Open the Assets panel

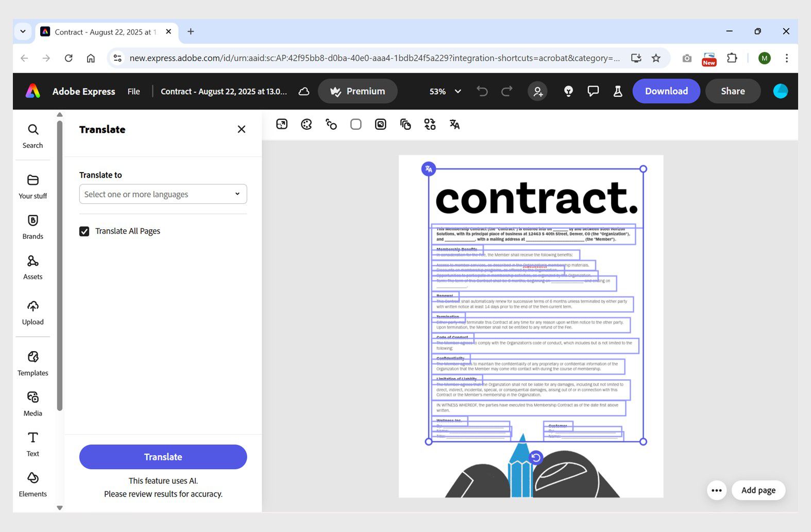[32, 267]
